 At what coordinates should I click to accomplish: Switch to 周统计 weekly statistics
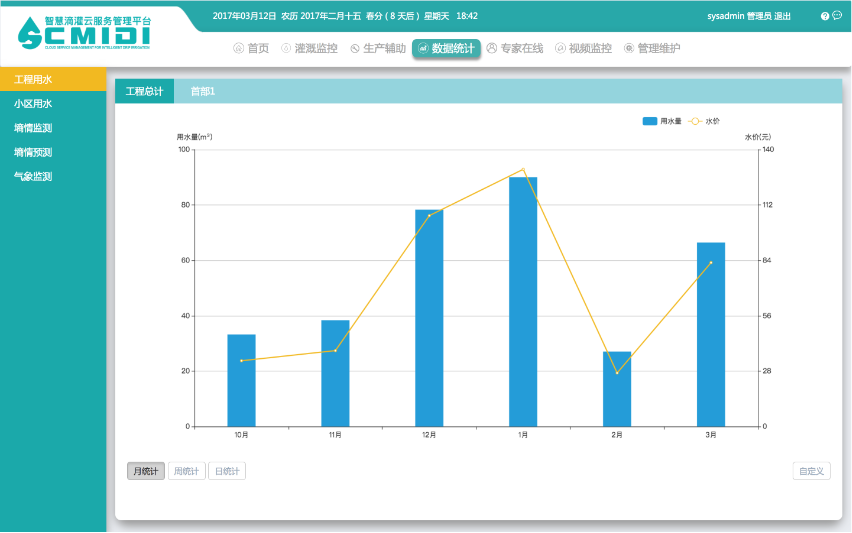click(187, 471)
